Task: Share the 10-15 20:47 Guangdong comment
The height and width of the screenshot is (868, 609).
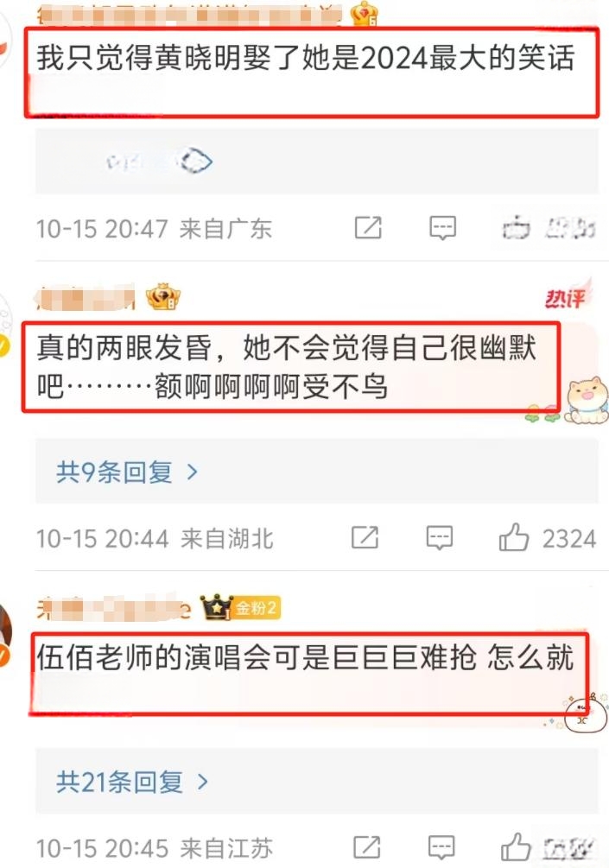Action: click(368, 227)
